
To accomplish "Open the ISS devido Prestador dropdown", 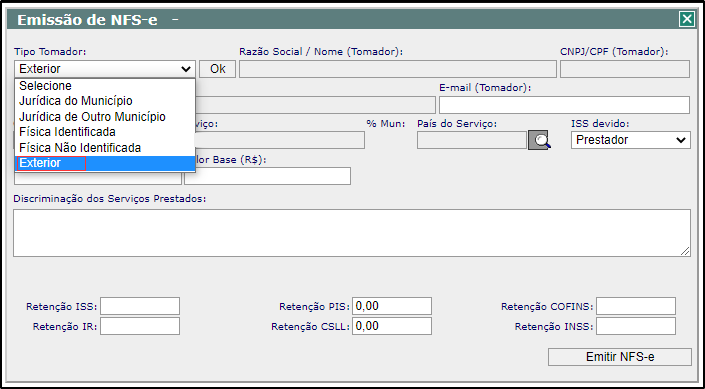I will 631,140.
